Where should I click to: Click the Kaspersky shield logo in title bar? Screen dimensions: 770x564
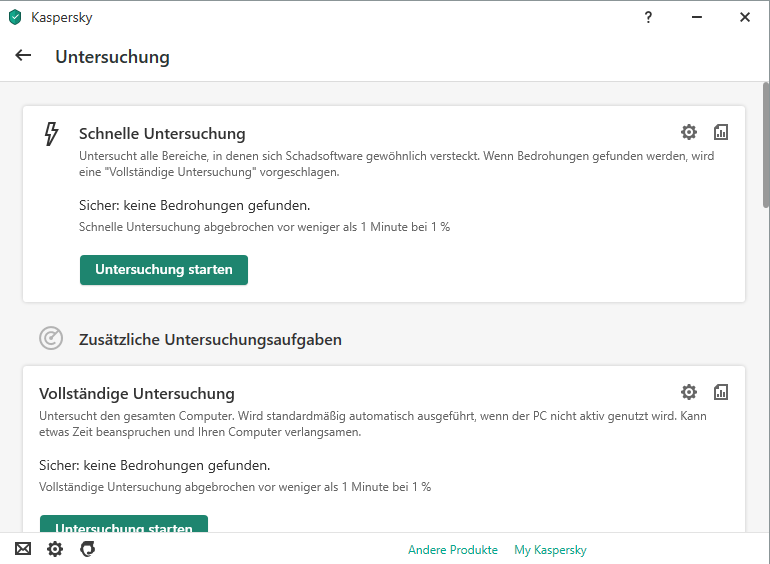[15, 17]
